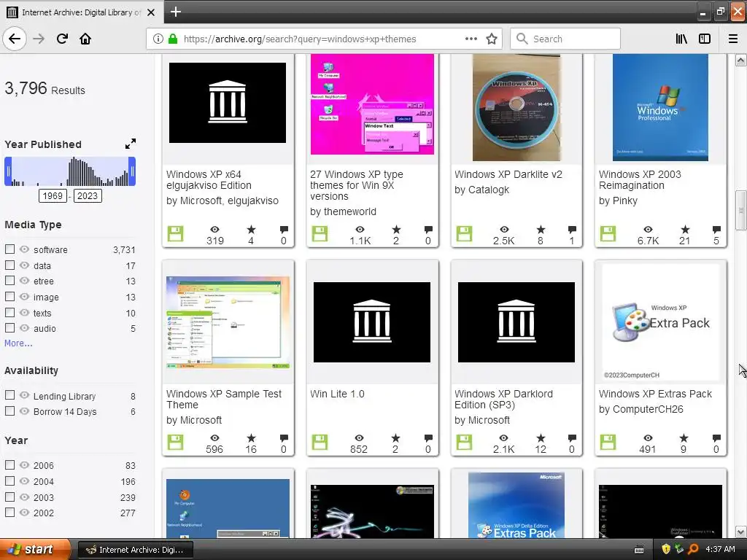The image size is (747, 560).
Task: Open Windows XP Darklite v2 title
Action: [508, 174]
